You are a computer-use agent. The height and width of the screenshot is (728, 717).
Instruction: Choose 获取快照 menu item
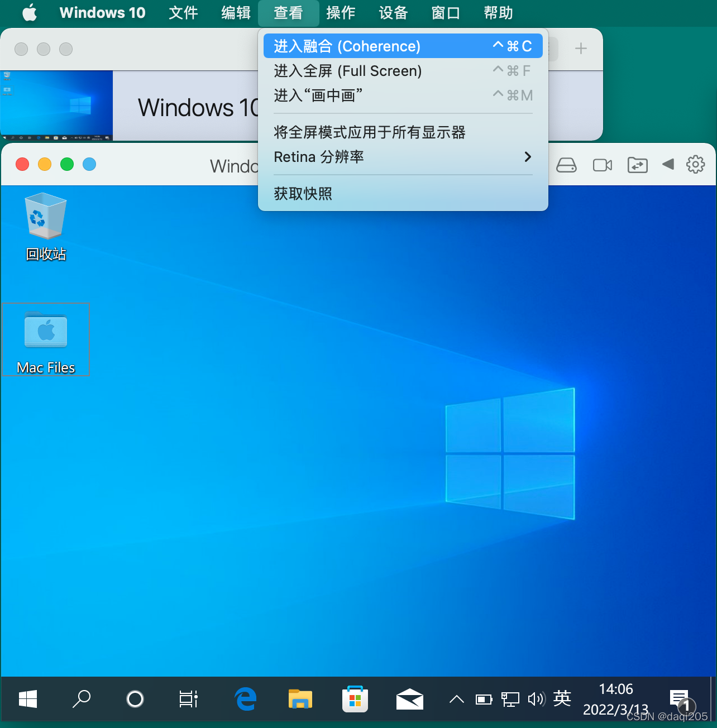click(x=403, y=194)
